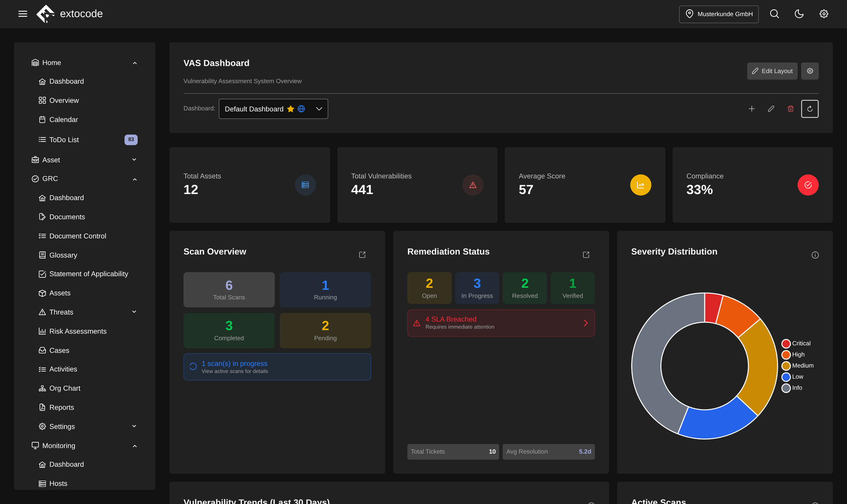Toggle dark mode moon icon
The height and width of the screenshot is (504, 847).
(x=799, y=14)
